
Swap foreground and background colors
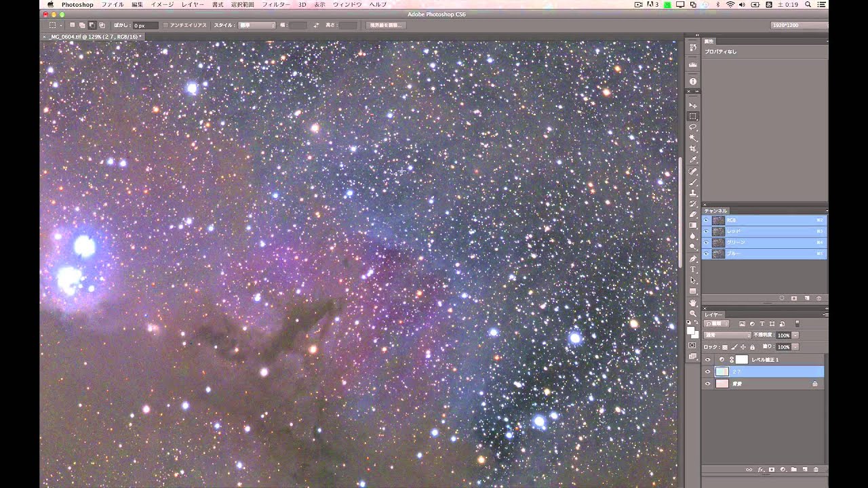(x=697, y=323)
